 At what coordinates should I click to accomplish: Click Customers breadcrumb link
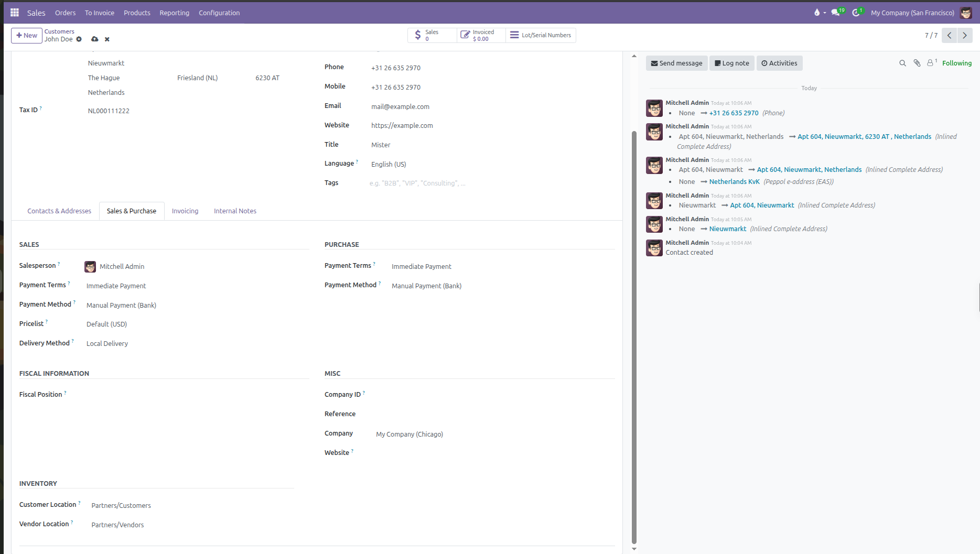(x=59, y=31)
